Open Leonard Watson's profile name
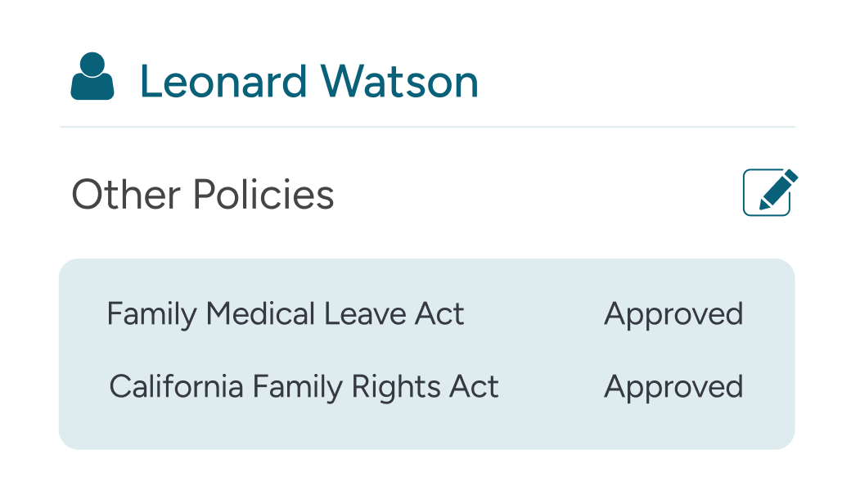The image size is (851, 504). (x=308, y=81)
